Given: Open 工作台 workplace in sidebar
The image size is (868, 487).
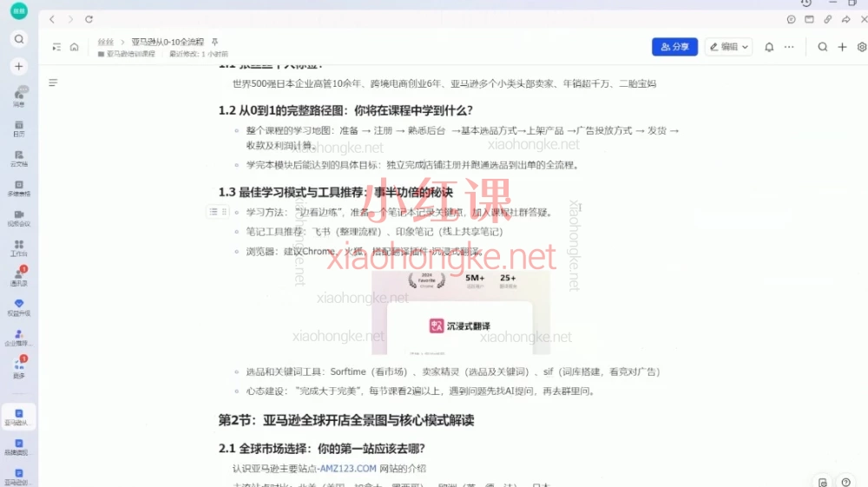Looking at the screenshot, I should [19, 248].
